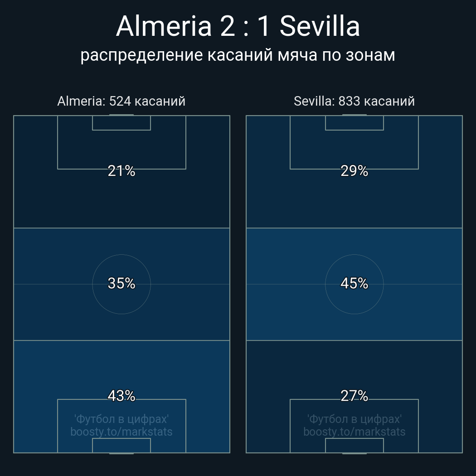Open boosty.to/markstats link on Almeria pitch
This screenshot has width=476, height=476.
pyautogui.click(x=121, y=432)
